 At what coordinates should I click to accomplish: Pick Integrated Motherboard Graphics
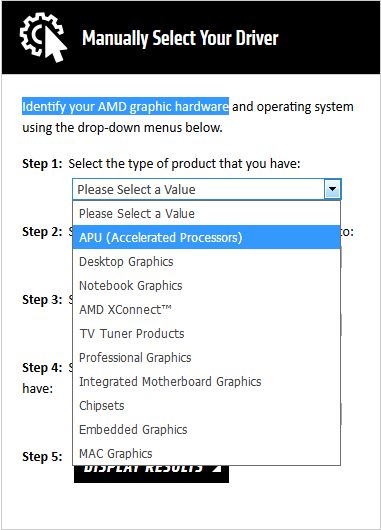coord(206,381)
